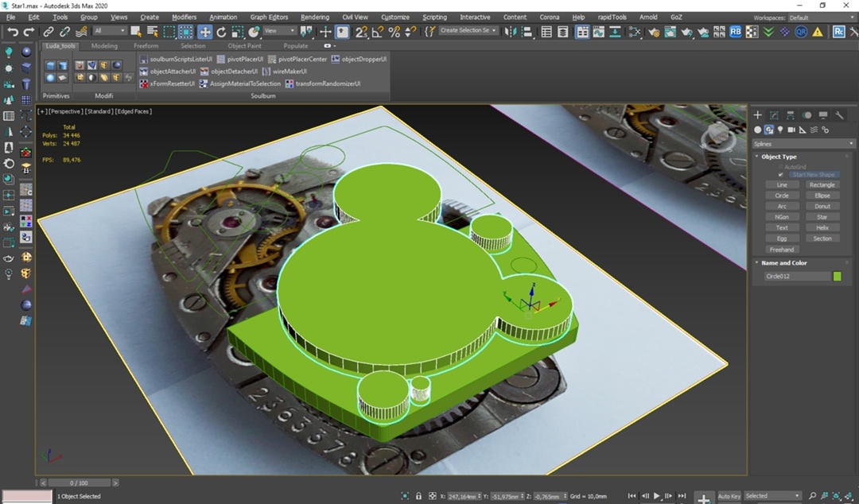The image size is (859, 504).
Task: Open the Splines category dropdown
Action: [x=803, y=144]
